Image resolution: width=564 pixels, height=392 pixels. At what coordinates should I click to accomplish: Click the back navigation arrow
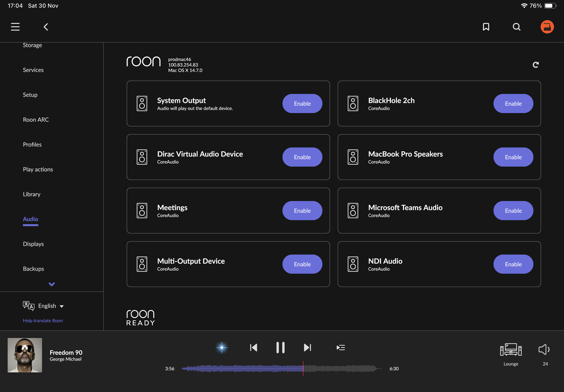coord(46,27)
